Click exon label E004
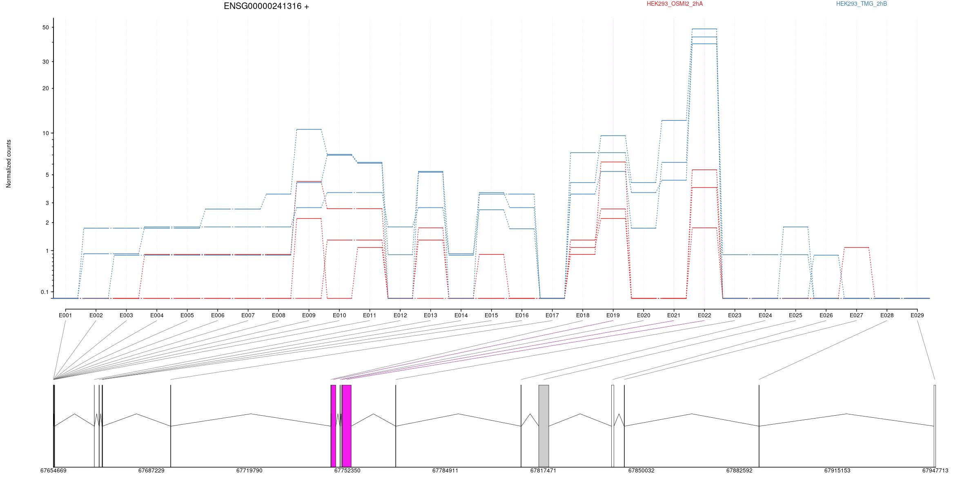980x490 pixels. pos(157,315)
